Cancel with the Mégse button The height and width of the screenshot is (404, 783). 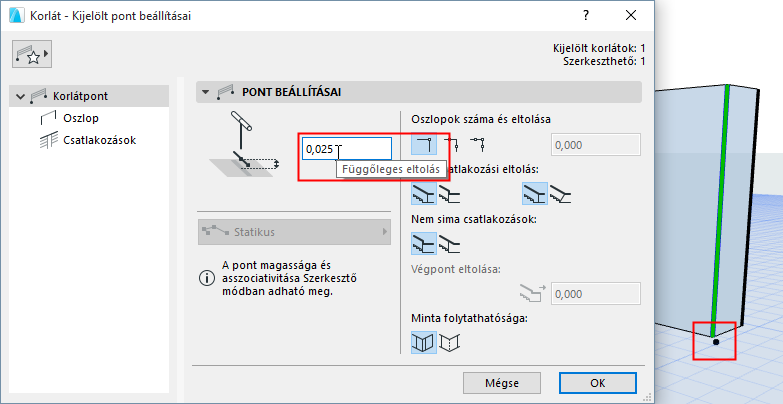502,383
